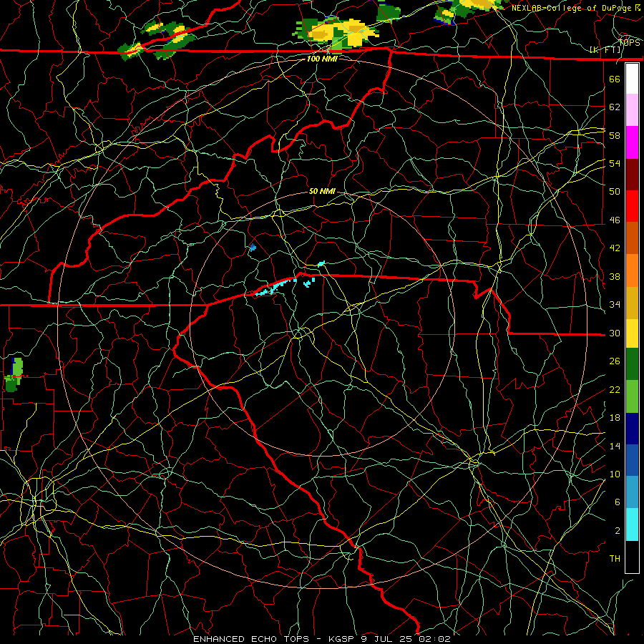Click the gold legend color swatch
644x644 pixels.
tap(632, 303)
